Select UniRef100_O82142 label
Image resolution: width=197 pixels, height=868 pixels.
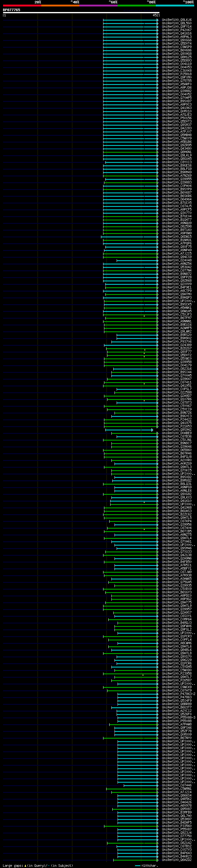pyautogui.click(x=177, y=843)
